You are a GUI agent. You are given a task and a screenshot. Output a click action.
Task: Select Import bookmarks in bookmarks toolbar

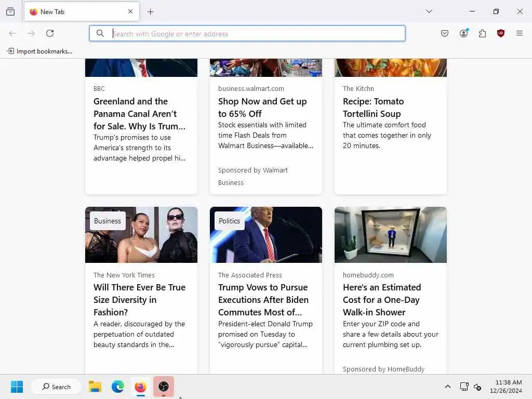(x=39, y=51)
